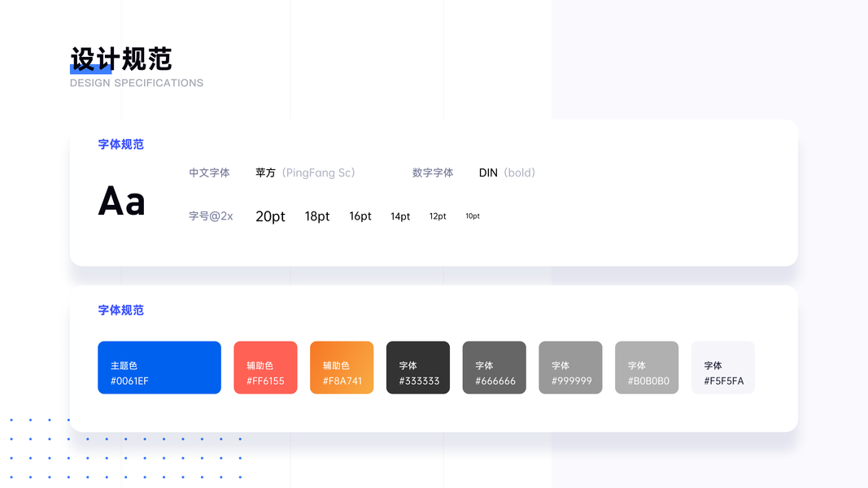Choose the orange #F8A741 auxiliary color swatch

pos(342,368)
